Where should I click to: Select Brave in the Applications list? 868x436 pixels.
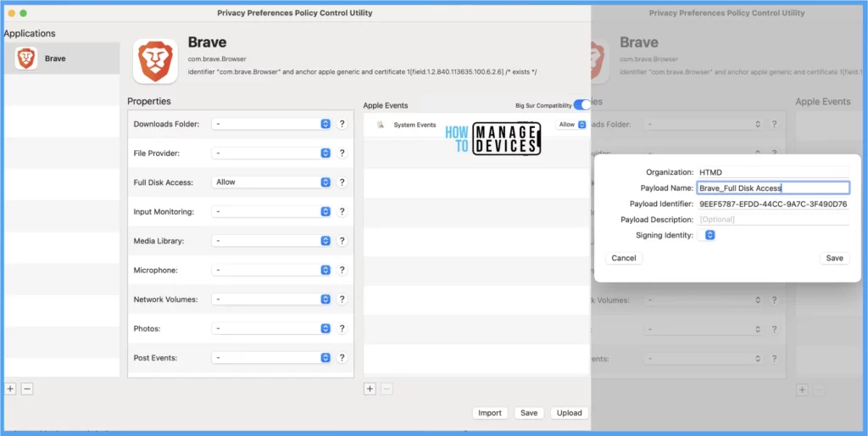tap(61, 59)
